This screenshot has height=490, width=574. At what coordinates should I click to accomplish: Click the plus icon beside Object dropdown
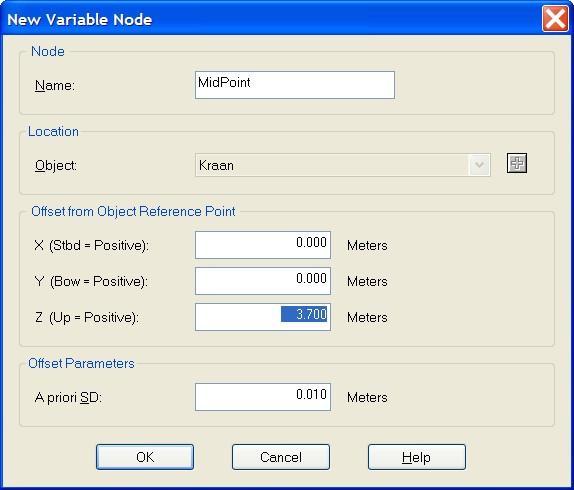pyautogui.click(x=517, y=163)
